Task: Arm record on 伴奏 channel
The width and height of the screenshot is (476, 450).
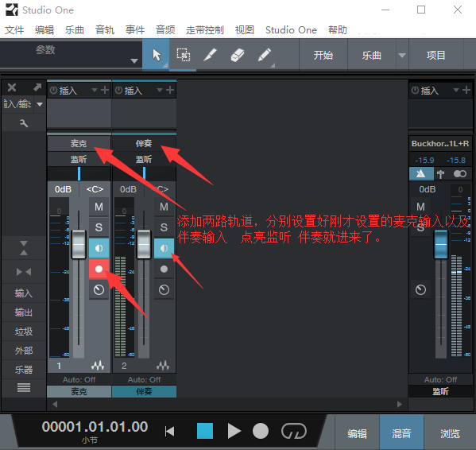Action: [164, 269]
